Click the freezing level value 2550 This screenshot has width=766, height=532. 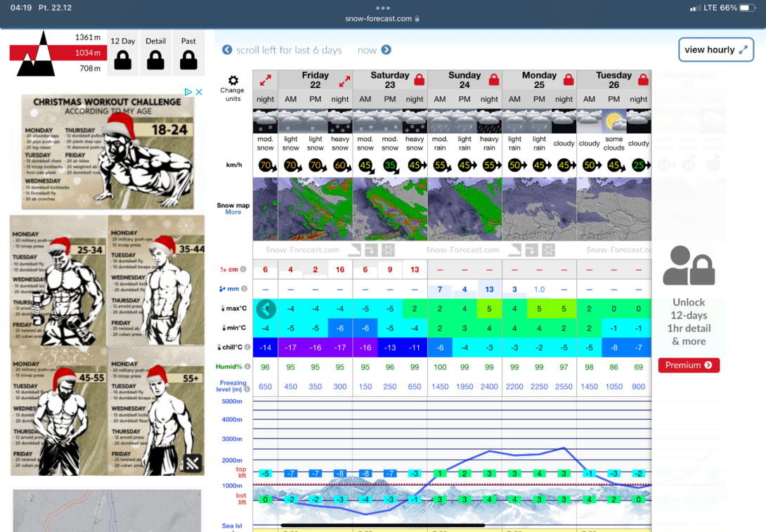click(x=564, y=387)
